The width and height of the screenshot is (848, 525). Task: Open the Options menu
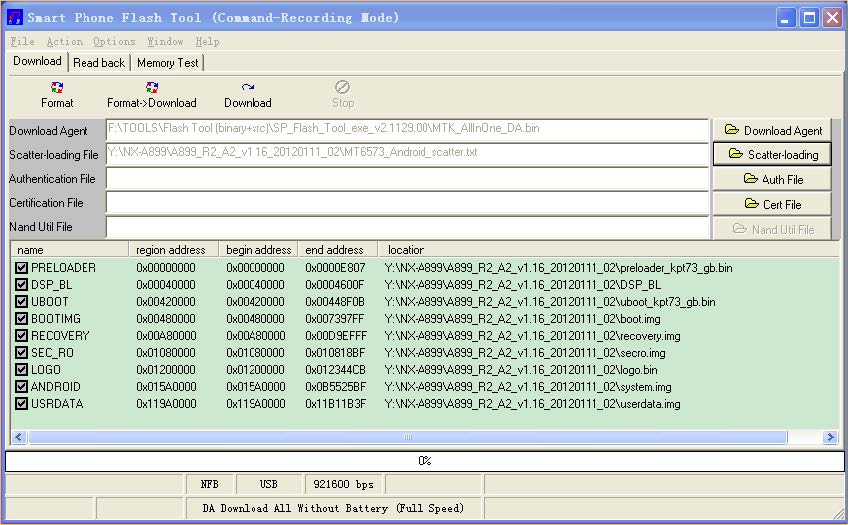coord(114,42)
